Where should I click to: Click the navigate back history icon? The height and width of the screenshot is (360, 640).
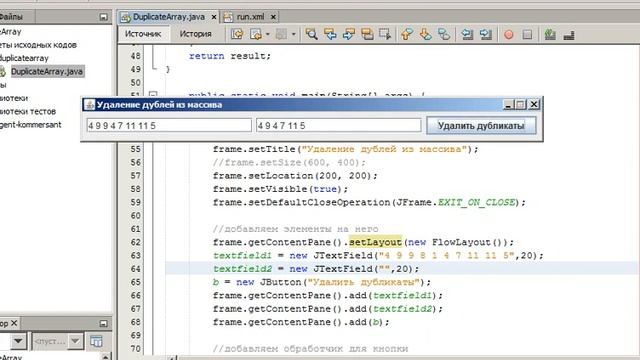click(256, 34)
